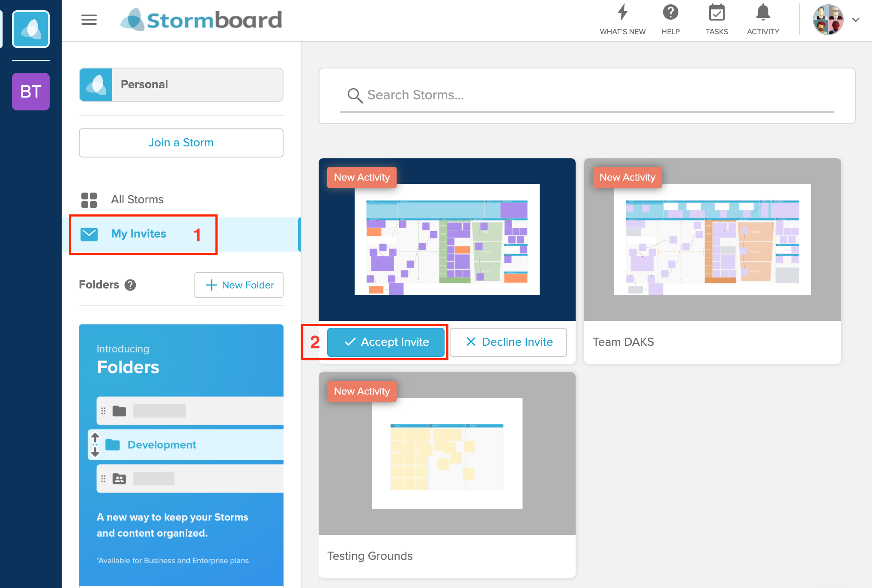Screen dimensions: 872x588
Task: Open the Tasks checklist icon
Action: (717, 12)
